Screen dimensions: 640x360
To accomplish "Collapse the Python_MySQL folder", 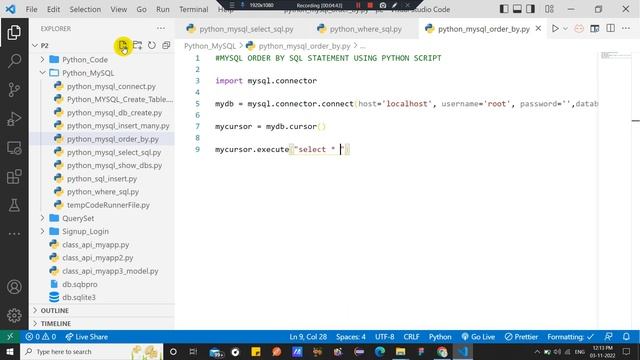I will coord(42,73).
